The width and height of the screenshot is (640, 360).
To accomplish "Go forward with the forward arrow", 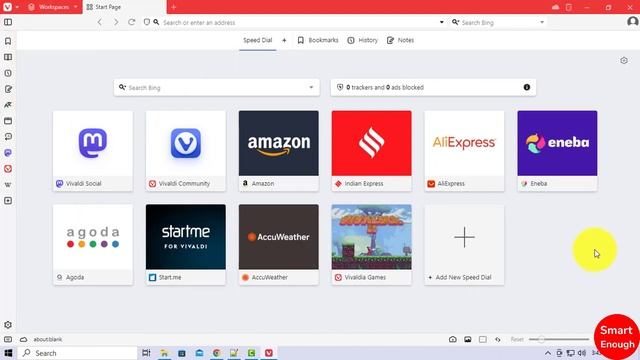I will (x=116, y=22).
